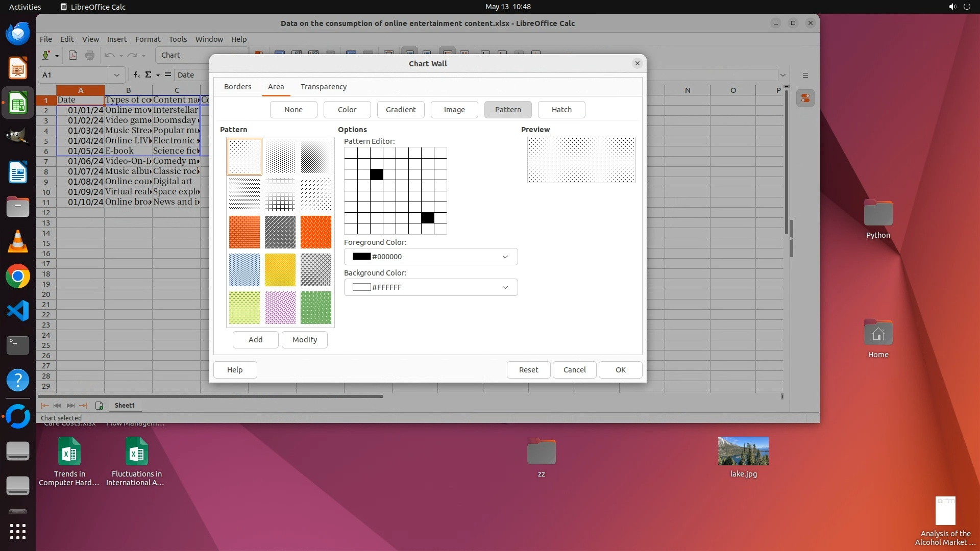Click the Modify pattern button
The width and height of the screenshot is (980, 551).
(x=304, y=340)
